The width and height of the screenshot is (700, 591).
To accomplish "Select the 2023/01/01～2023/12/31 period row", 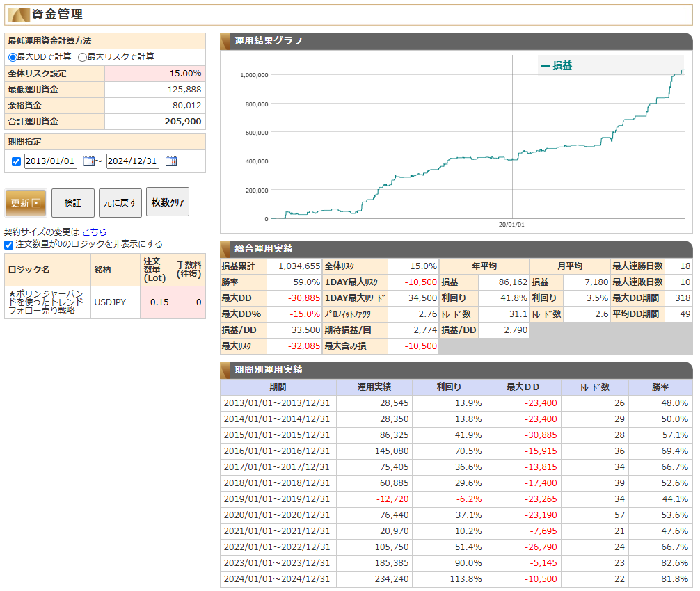I will point(456,563).
